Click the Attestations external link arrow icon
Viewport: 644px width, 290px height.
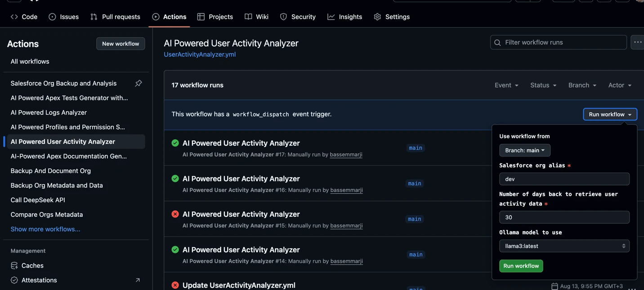(138, 280)
